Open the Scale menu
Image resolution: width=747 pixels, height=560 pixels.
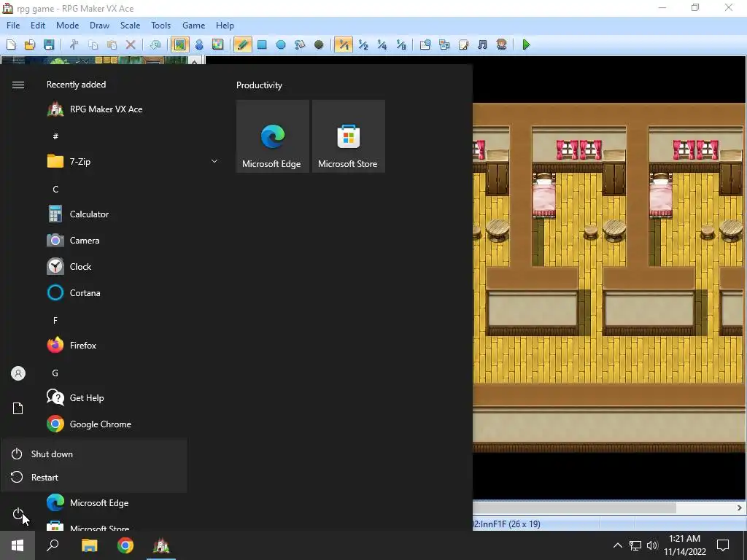(130, 26)
